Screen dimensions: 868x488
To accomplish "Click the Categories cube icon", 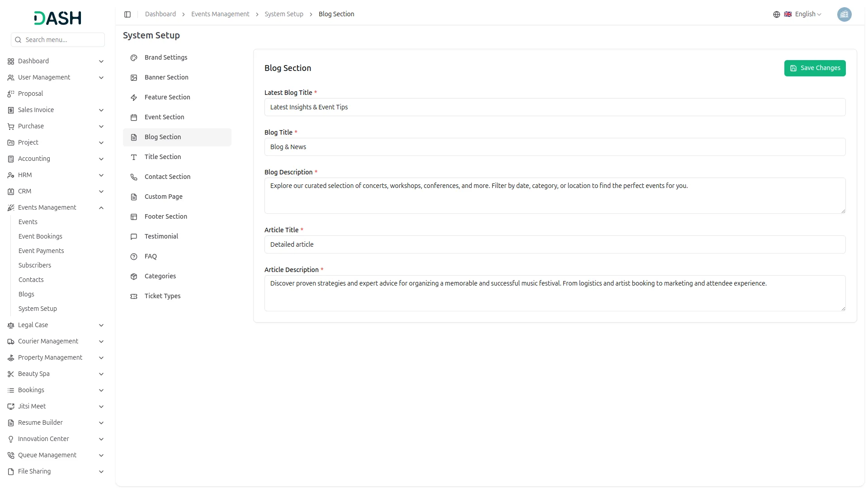I will (134, 277).
